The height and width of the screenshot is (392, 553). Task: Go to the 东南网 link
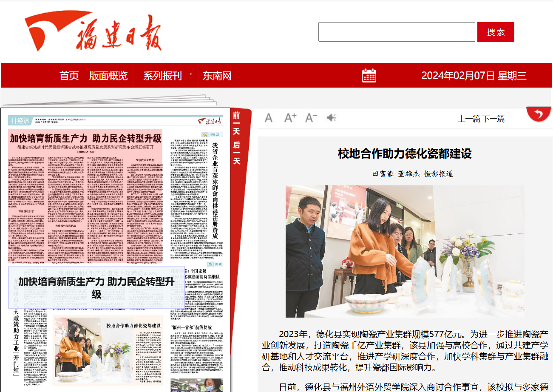217,76
